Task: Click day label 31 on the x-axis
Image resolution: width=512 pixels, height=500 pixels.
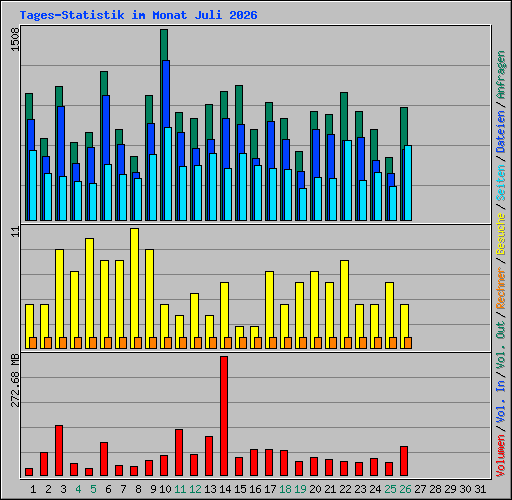Action: (x=480, y=489)
